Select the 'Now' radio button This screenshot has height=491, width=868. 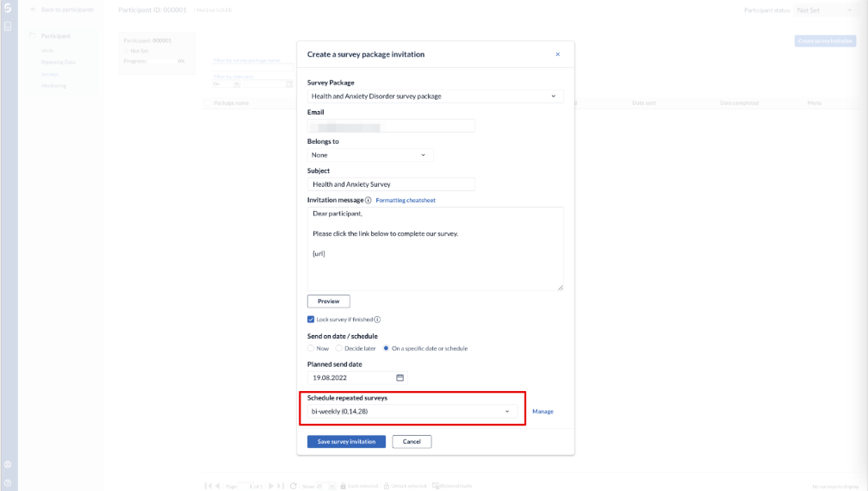click(x=311, y=348)
